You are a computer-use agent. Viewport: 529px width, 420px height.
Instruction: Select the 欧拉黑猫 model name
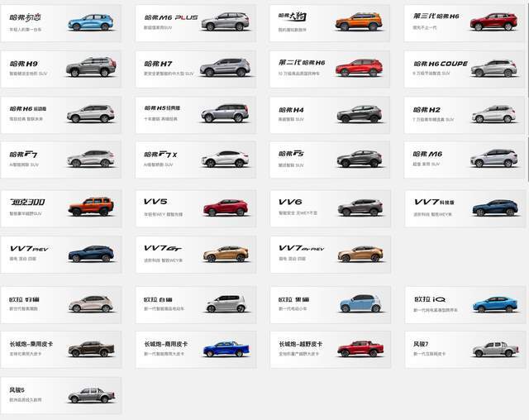pos(293,299)
